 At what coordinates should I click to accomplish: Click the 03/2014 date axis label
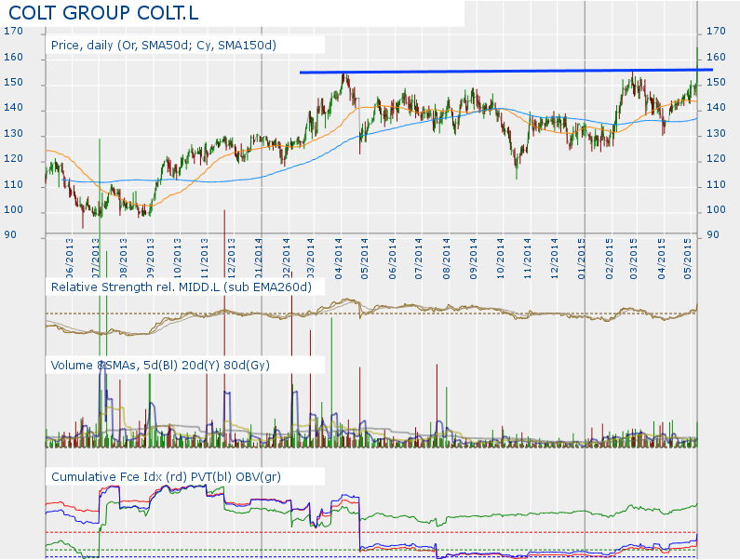(310, 259)
